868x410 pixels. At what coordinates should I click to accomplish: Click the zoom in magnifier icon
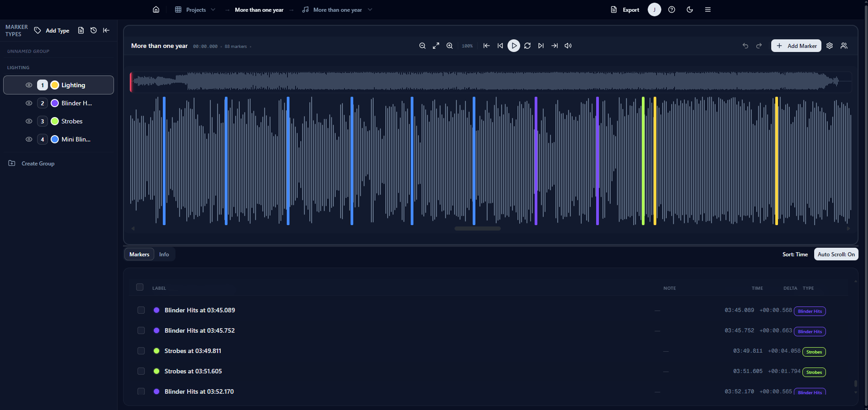click(450, 46)
